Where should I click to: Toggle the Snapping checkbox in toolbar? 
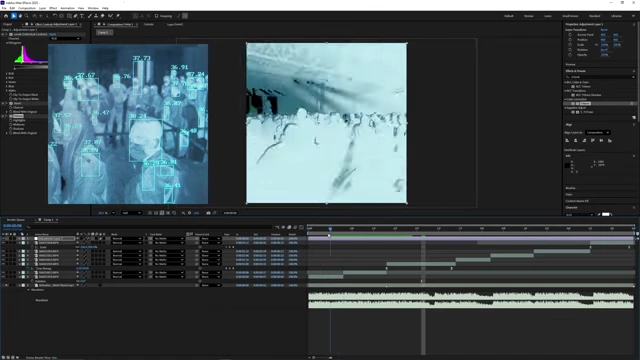(156, 16)
